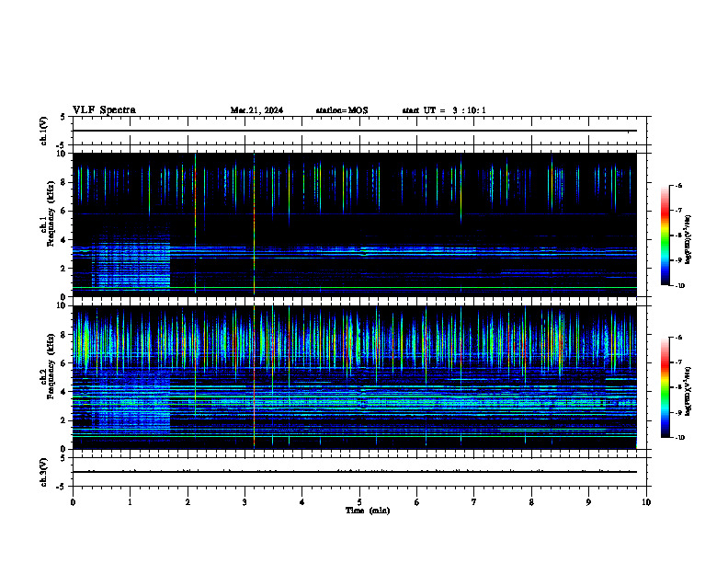Click the "Time (min)" axis label
This screenshot has height=563, width=728.
pyautogui.click(x=368, y=511)
